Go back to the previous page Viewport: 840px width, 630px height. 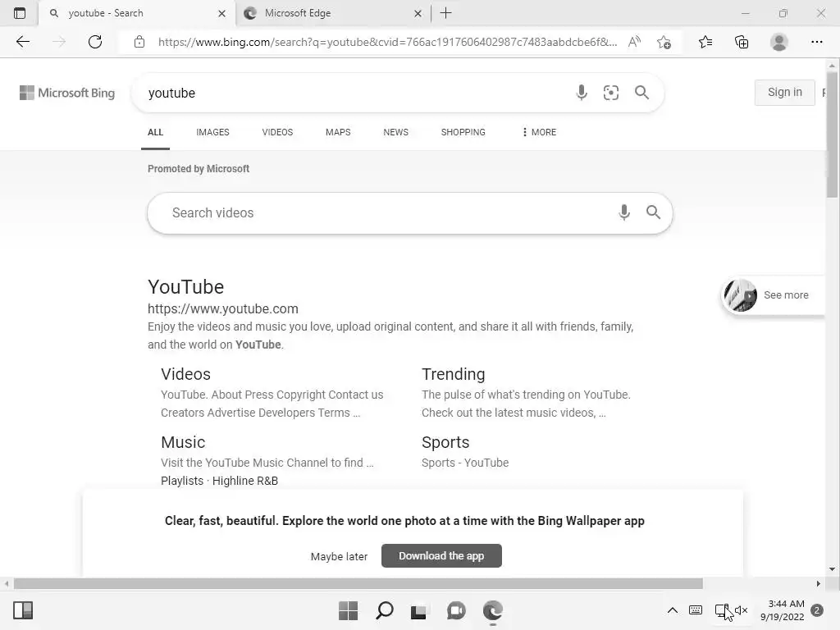point(22,42)
